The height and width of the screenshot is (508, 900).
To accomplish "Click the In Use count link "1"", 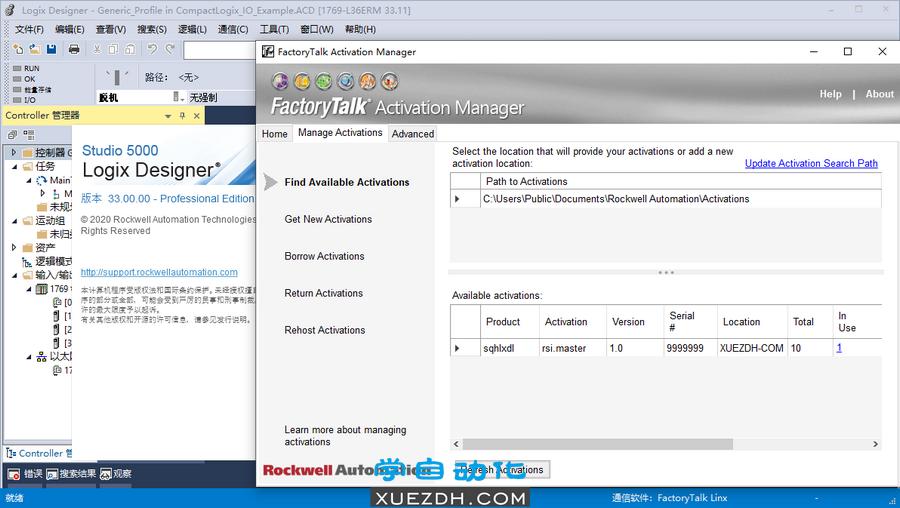I will pyautogui.click(x=839, y=348).
